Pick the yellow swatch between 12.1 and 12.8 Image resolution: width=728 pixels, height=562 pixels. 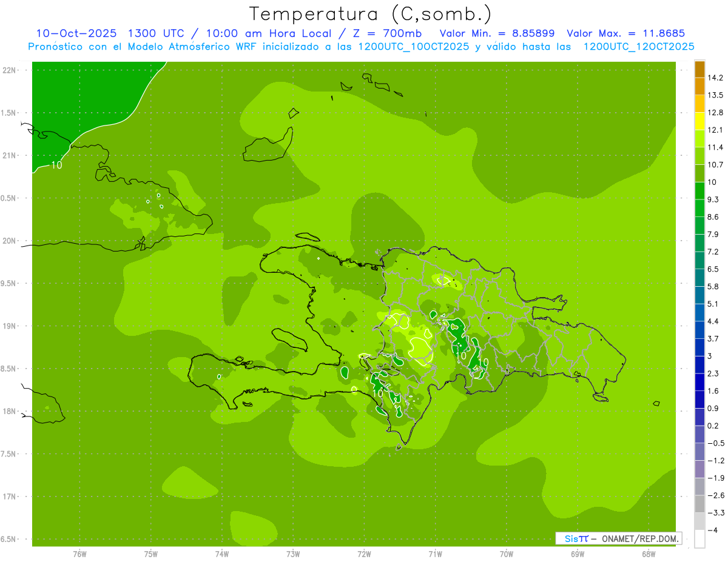699,121
